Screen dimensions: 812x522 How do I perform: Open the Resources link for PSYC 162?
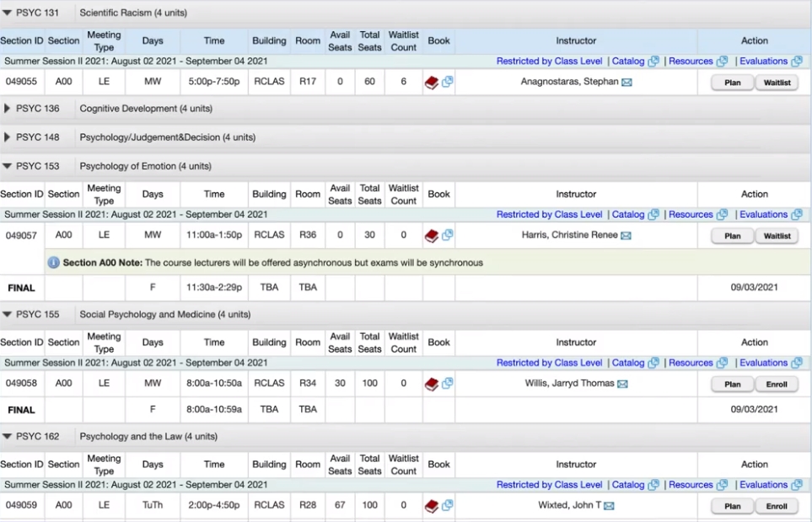691,485
